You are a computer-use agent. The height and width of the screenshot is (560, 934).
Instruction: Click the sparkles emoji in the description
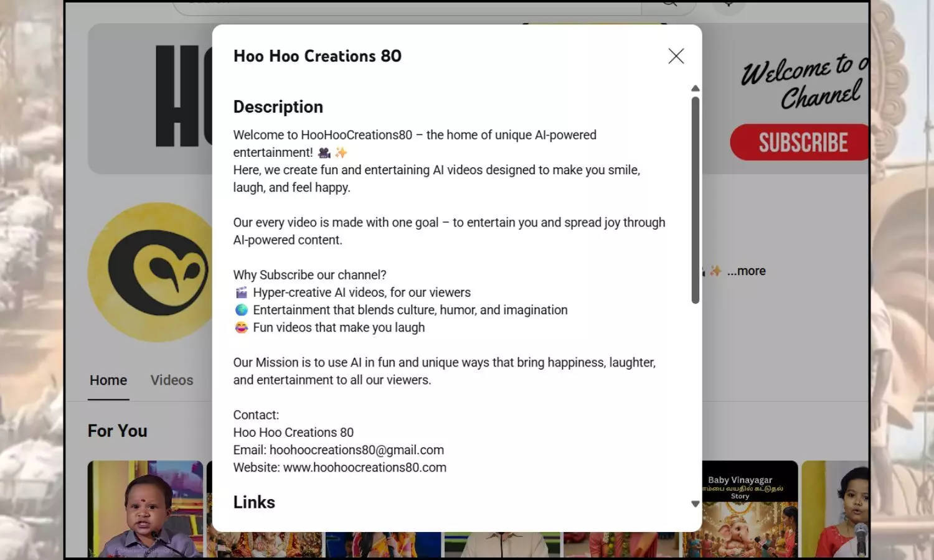[341, 152]
